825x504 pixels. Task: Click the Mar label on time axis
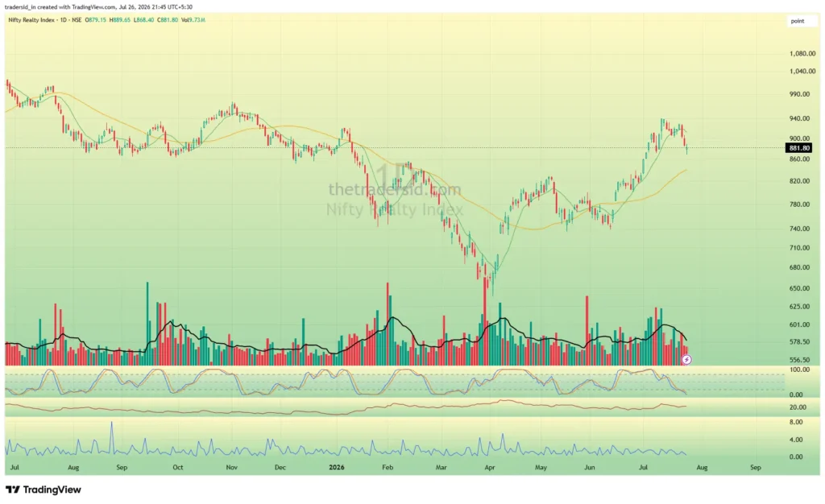click(x=441, y=467)
